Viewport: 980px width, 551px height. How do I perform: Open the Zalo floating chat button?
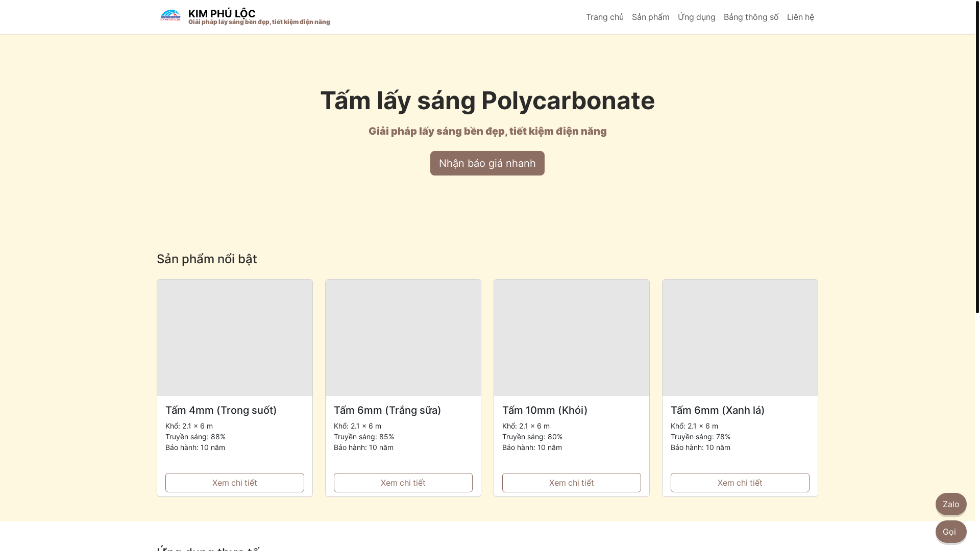pos(951,504)
